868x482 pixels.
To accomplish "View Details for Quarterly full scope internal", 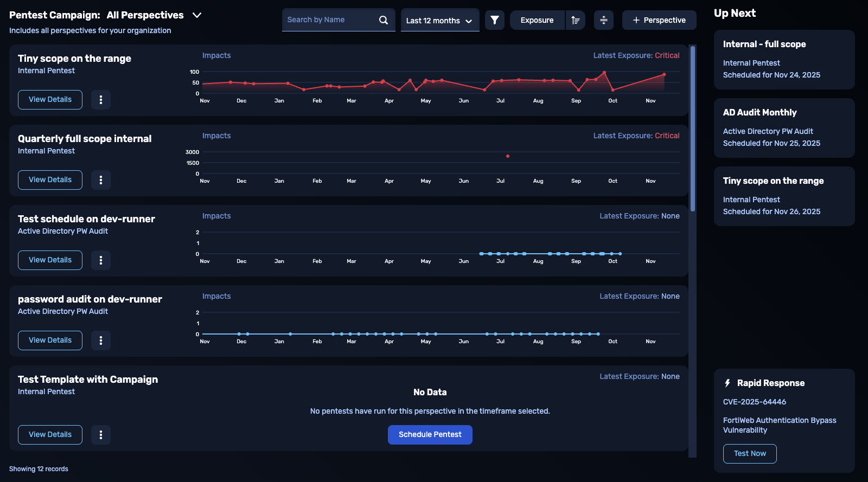I will [x=50, y=180].
